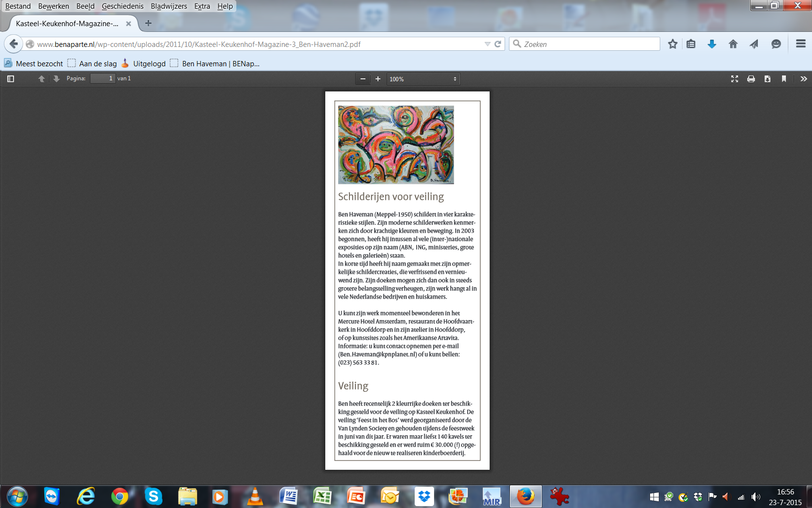Open the Beeld menu
The width and height of the screenshot is (812, 508).
pos(86,6)
